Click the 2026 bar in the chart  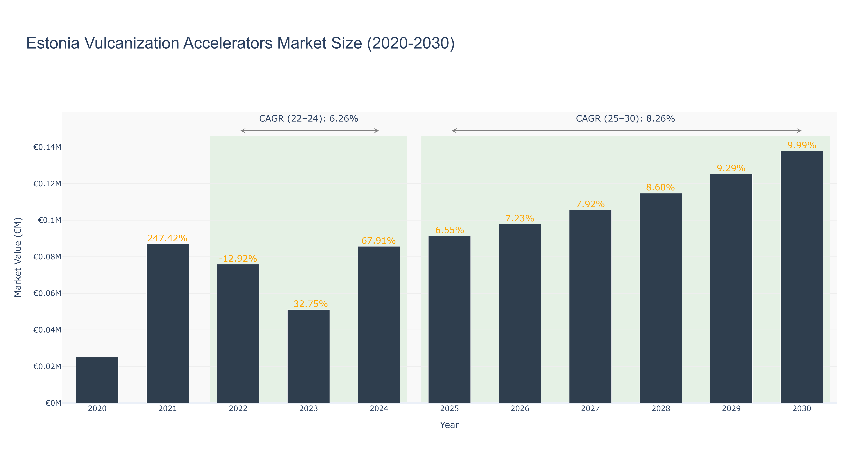coord(520,313)
